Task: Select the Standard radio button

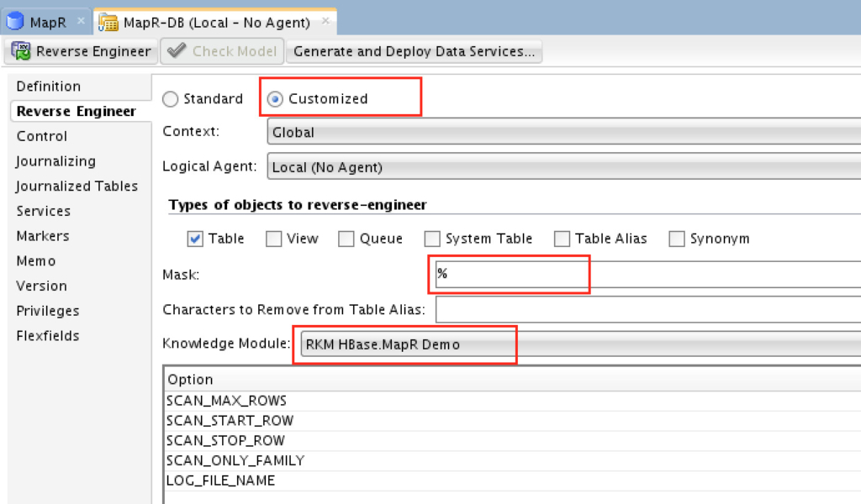Action: 170,99
